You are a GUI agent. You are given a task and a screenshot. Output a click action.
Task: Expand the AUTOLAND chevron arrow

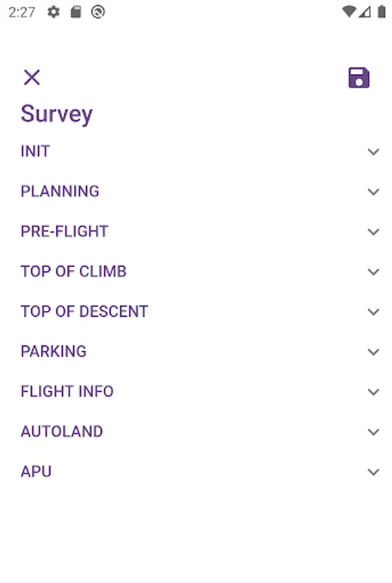[x=373, y=432]
